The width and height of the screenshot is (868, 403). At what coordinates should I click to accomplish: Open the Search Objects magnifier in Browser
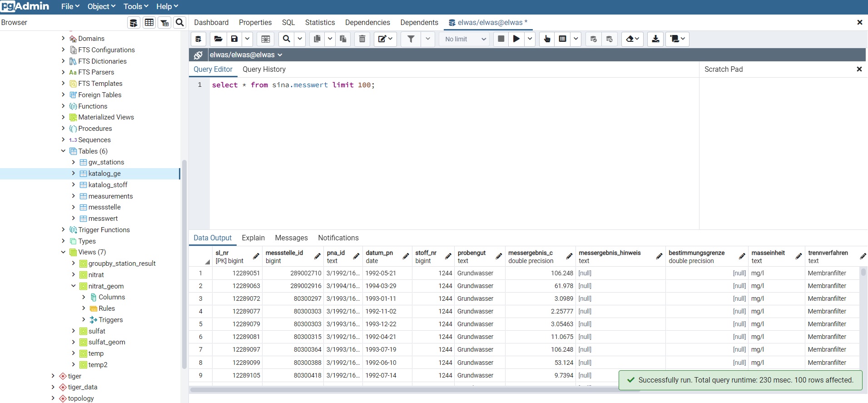180,23
